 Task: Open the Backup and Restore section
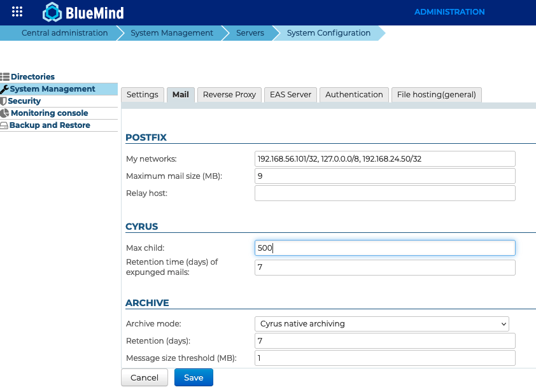[50, 125]
